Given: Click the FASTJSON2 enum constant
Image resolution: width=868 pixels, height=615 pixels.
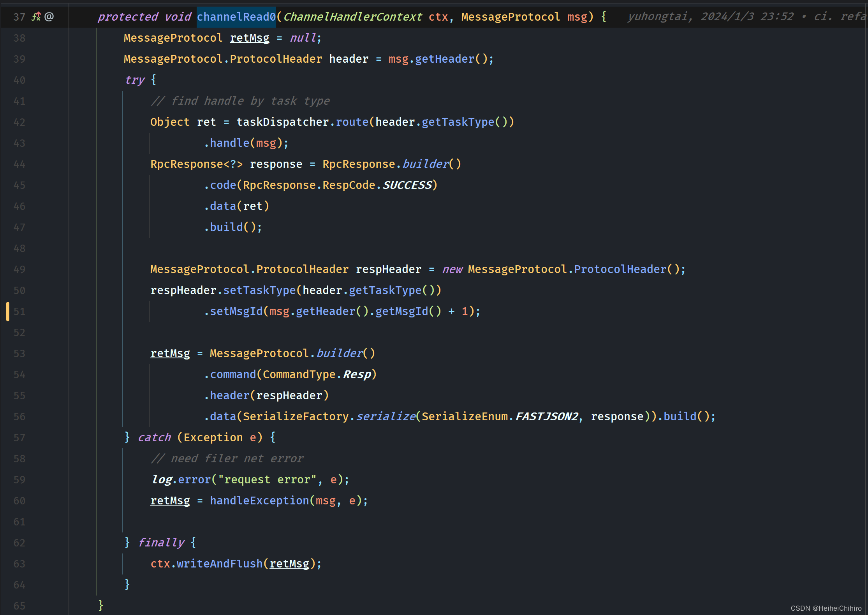Looking at the screenshot, I should coord(547,417).
